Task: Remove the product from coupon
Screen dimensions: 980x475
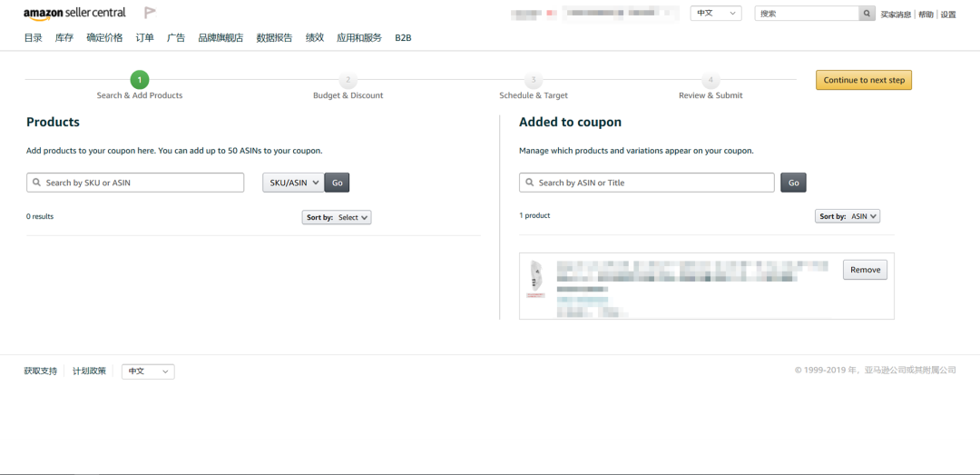Action: pos(865,270)
